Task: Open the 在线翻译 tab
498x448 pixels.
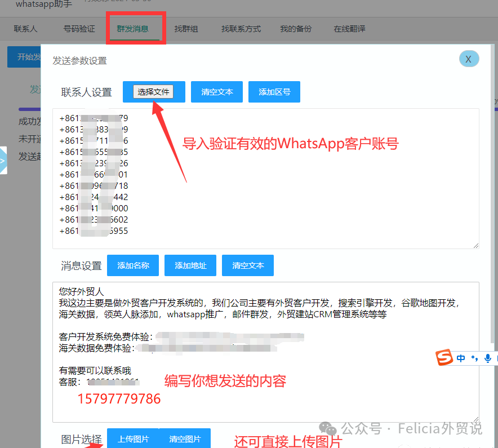Action: click(x=349, y=29)
